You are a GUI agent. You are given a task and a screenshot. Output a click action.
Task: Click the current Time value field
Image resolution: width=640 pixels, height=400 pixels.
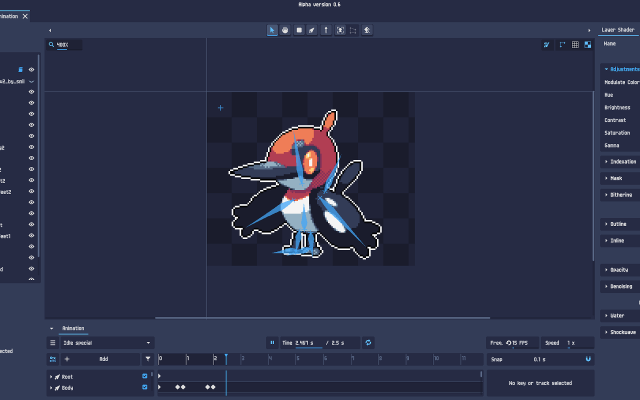coord(309,343)
